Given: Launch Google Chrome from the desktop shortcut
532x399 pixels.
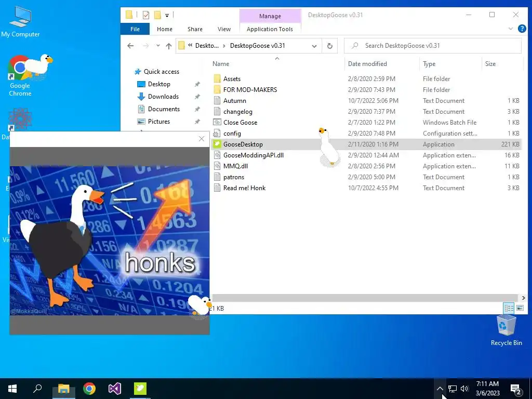Looking at the screenshot, I should coord(20,76).
